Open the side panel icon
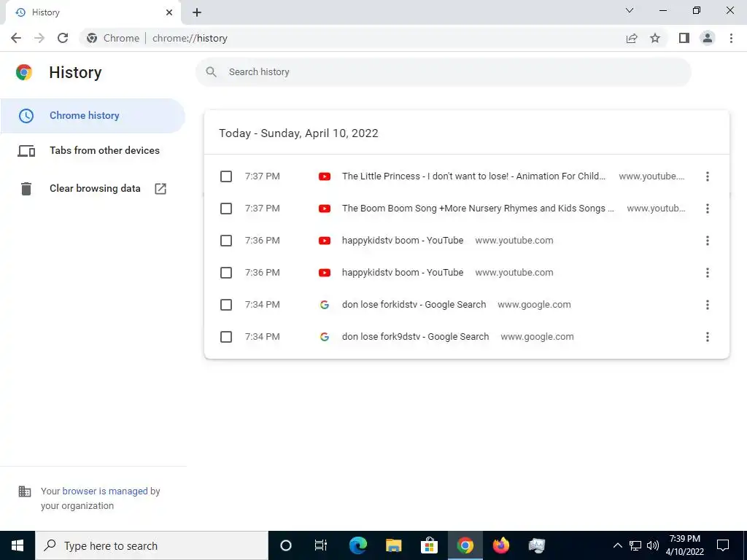 point(684,38)
